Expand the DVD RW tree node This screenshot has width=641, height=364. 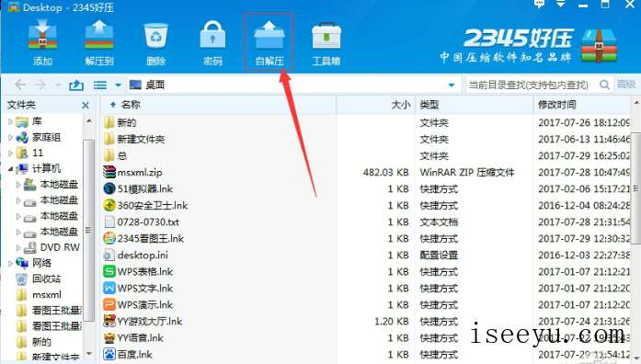(x=18, y=247)
